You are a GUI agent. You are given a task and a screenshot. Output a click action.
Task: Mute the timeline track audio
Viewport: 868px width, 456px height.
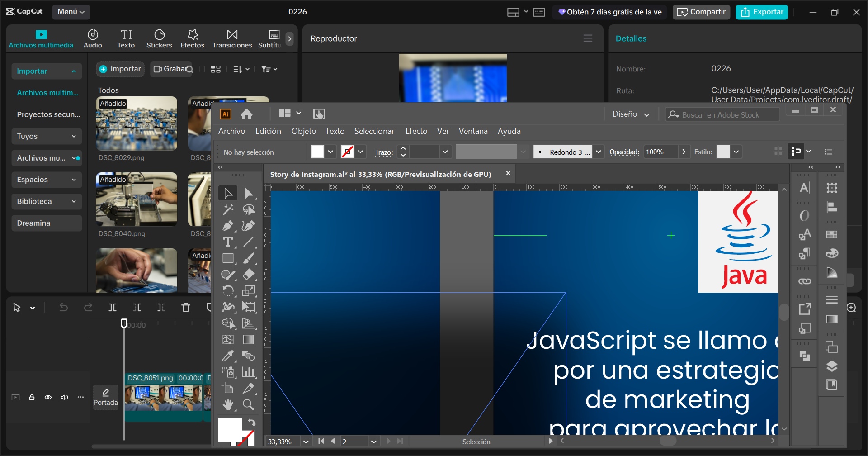click(64, 397)
